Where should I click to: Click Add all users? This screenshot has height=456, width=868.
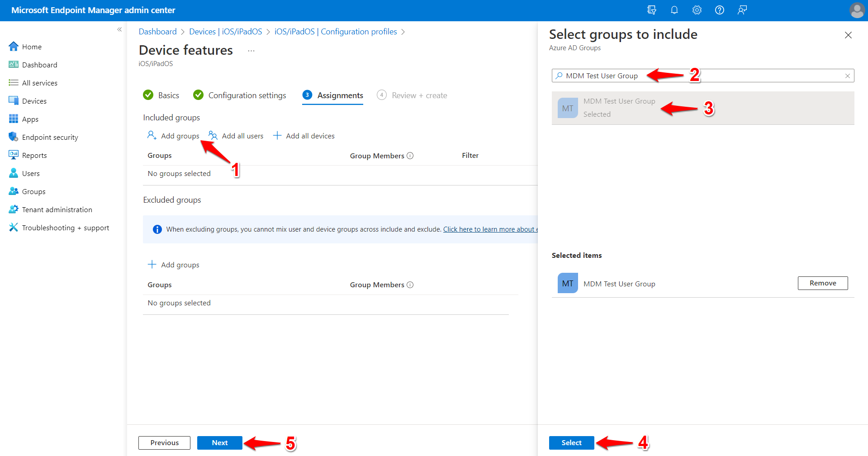click(x=236, y=136)
